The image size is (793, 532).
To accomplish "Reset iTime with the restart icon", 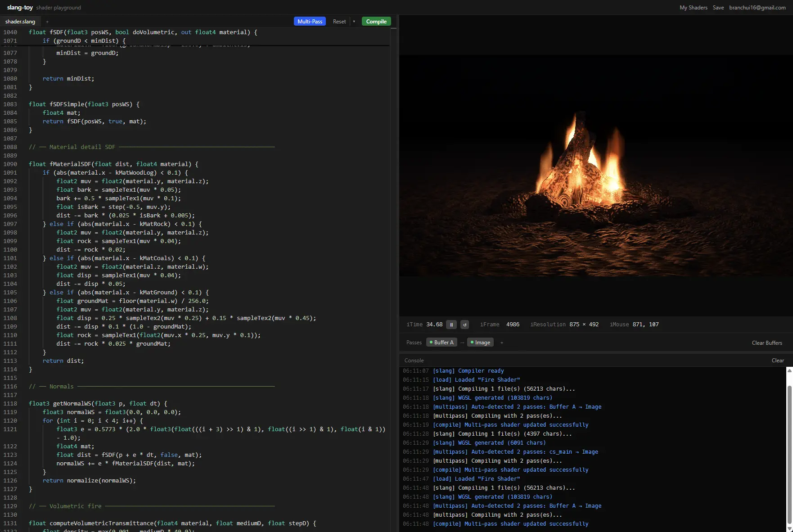I will click(x=465, y=325).
